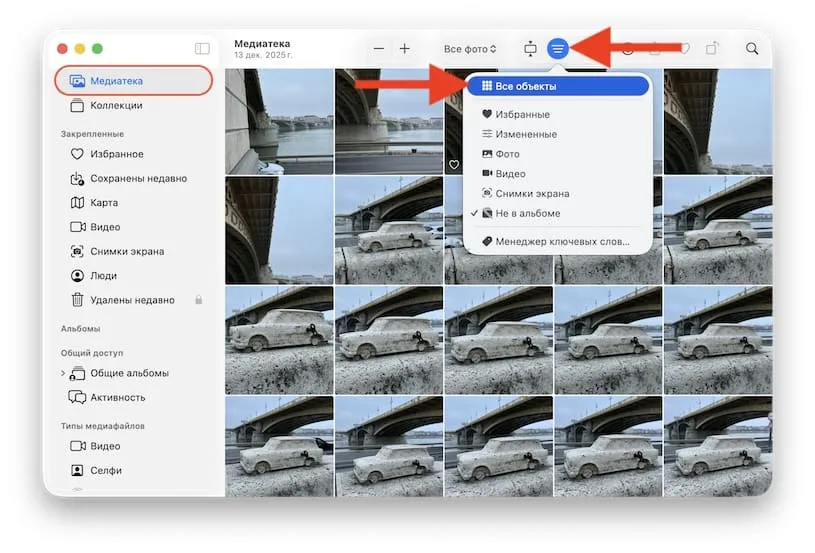The width and height of the screenshot is (815, 553).
Task: Click the blue filter button
Action: (x=558, y=48)
